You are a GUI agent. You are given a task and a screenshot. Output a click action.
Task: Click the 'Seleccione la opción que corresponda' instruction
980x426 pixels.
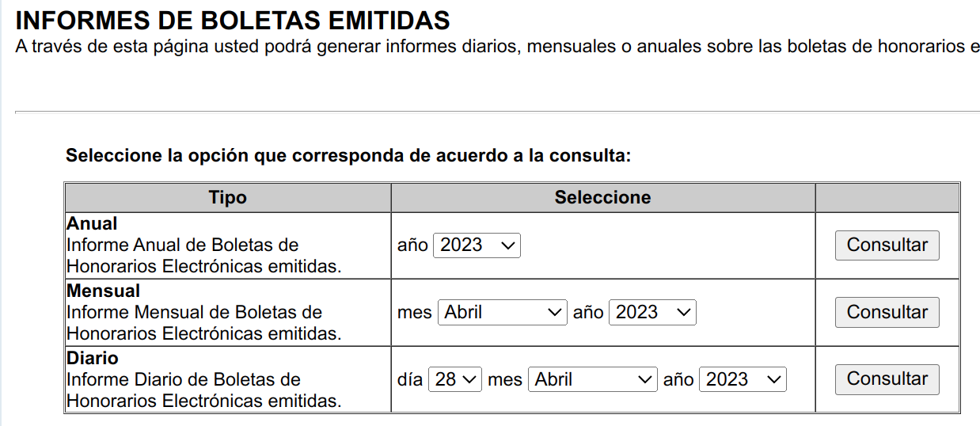click(x=348, y=155)
